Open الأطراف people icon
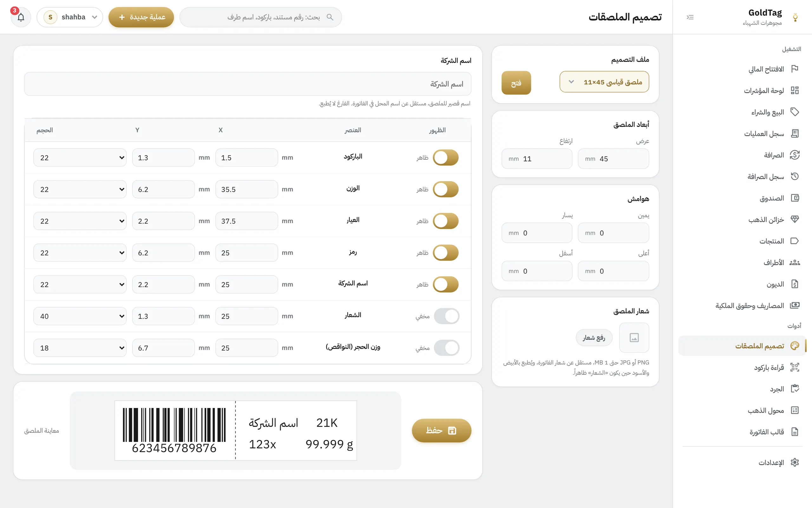812x508 pixels. 794,262
